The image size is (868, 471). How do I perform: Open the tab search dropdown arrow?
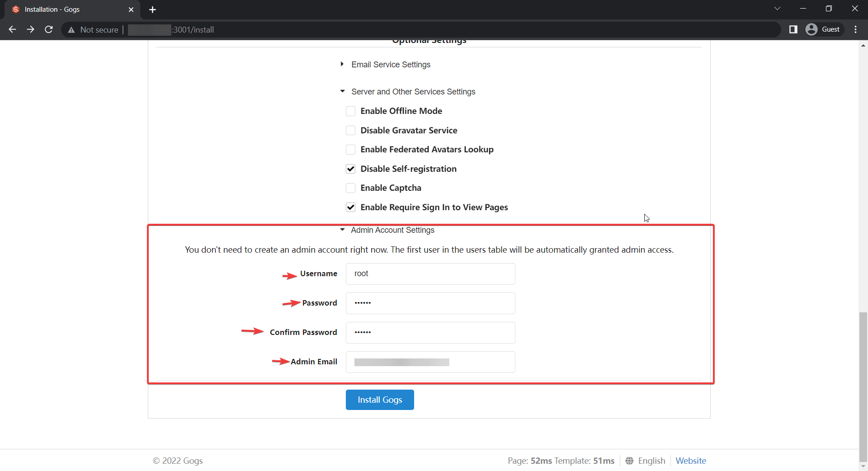(x=777, y=9)
